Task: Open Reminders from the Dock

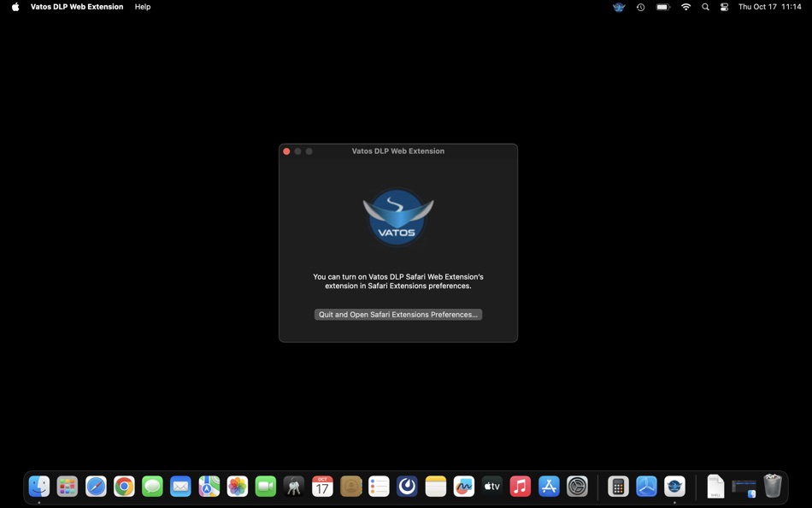Action: 379,487
